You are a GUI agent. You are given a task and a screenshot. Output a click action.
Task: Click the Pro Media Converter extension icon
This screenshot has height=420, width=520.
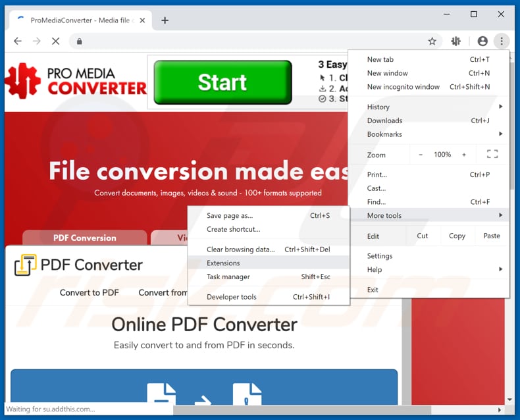[x=455, y=41]
